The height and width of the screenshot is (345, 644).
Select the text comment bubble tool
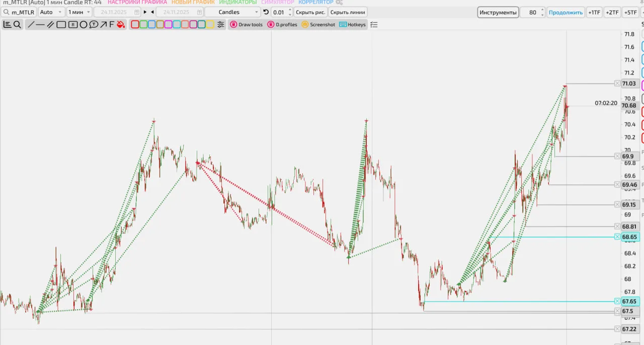point(94,24)
